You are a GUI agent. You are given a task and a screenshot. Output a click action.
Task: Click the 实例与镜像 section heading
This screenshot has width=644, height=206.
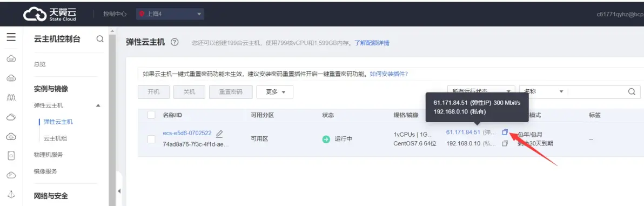coord(51,89)
